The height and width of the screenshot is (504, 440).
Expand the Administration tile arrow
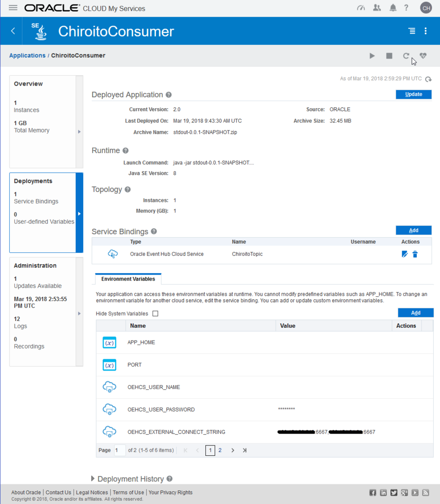click(79, 314)
